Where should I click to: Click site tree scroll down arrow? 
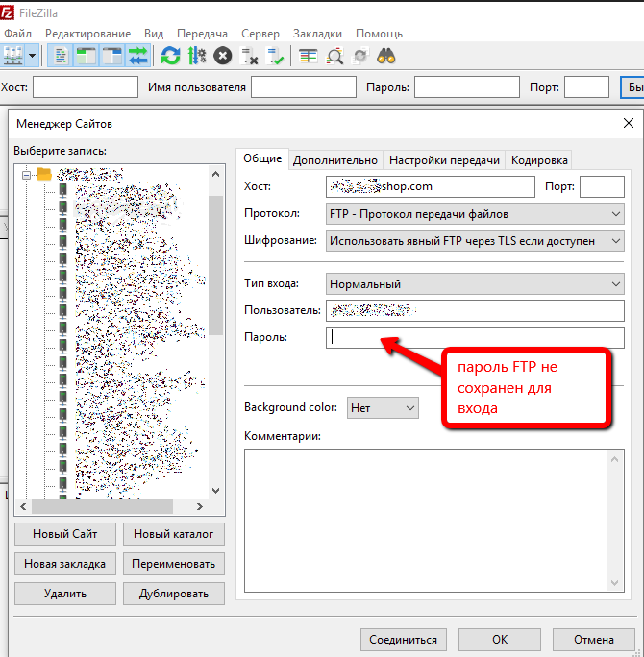(x=215, y=490)
